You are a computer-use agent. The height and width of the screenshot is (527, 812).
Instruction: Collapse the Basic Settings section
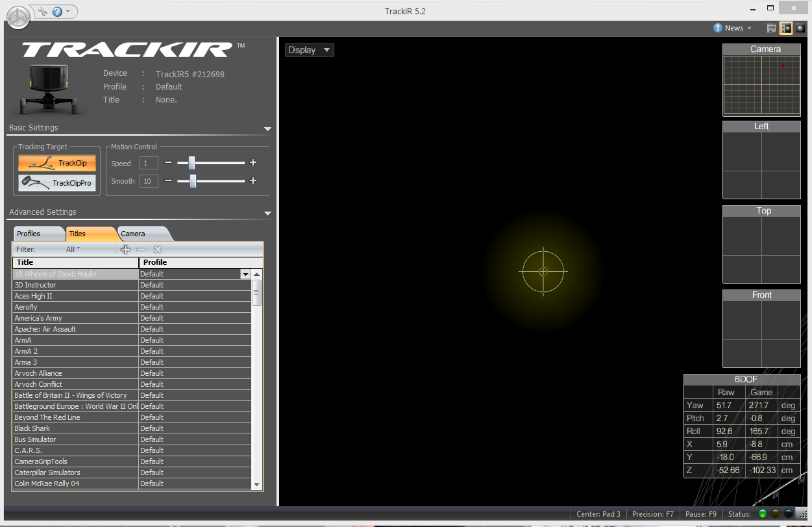pyautogui.click(x=268, y=129)
